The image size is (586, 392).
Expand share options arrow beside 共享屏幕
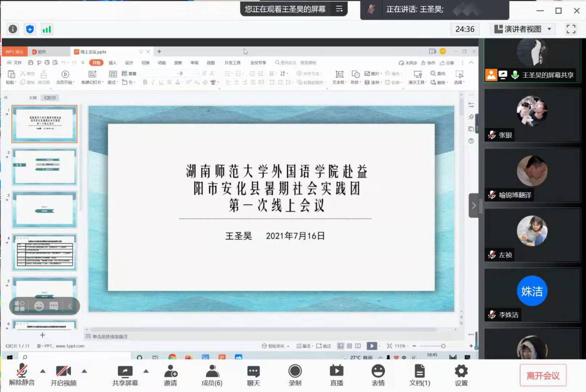[146, 371]
